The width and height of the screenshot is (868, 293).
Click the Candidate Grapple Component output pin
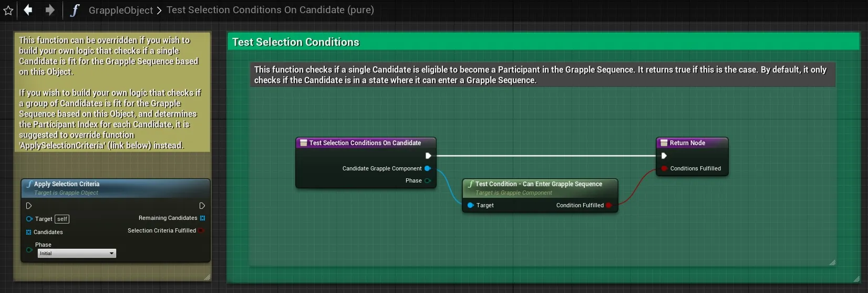428,168
